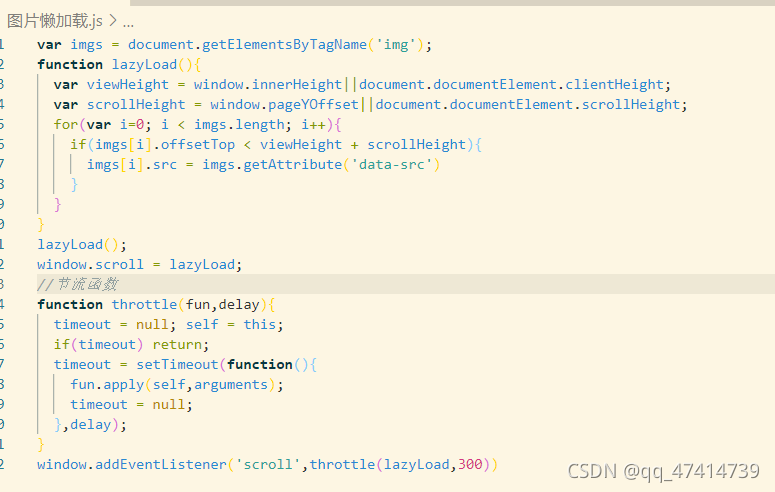
Task: Click the "window.addEventListener('scroll',throttle" line
Action: click(x=267, y=465)
